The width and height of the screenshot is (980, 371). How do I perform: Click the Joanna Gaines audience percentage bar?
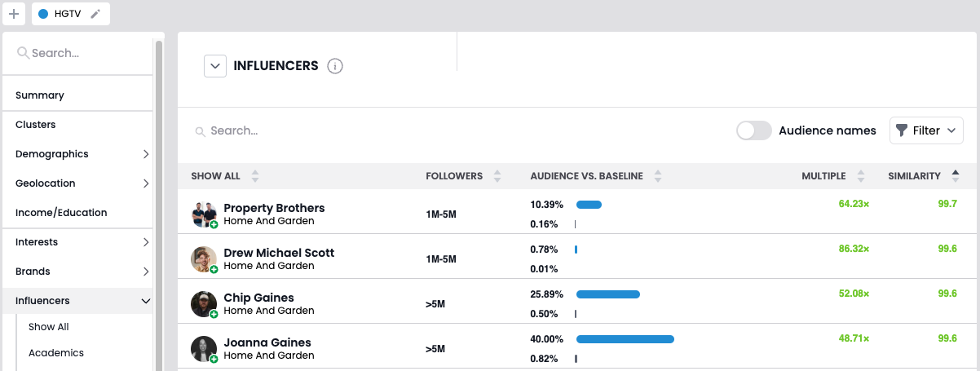(x=625, y=339)
